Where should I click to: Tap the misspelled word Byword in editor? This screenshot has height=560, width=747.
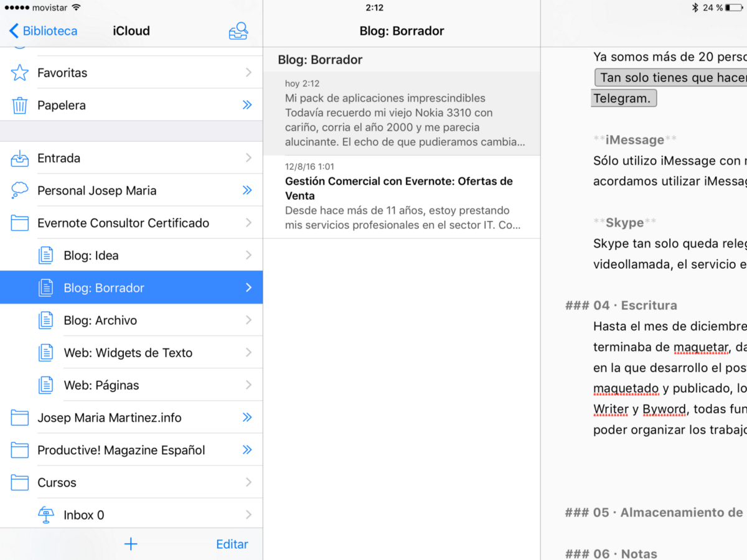664,409
